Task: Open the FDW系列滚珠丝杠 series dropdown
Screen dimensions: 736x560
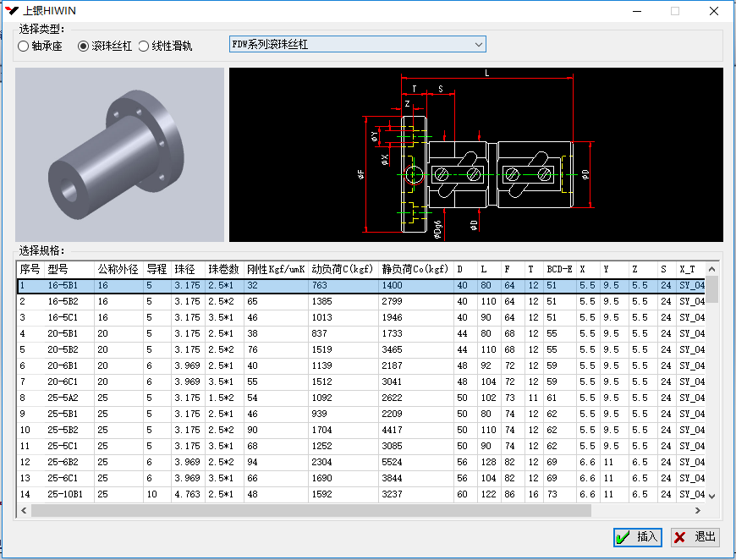Action: [x=478, y=44]
